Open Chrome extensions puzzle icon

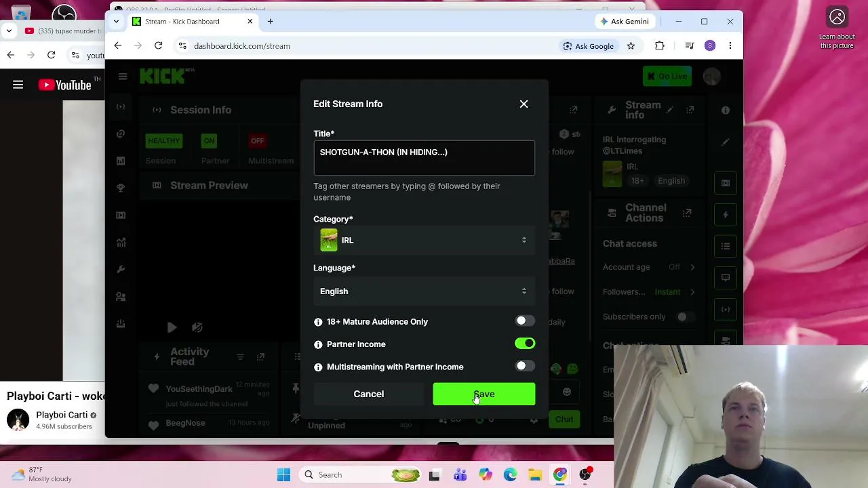click(x=660, y=46)
